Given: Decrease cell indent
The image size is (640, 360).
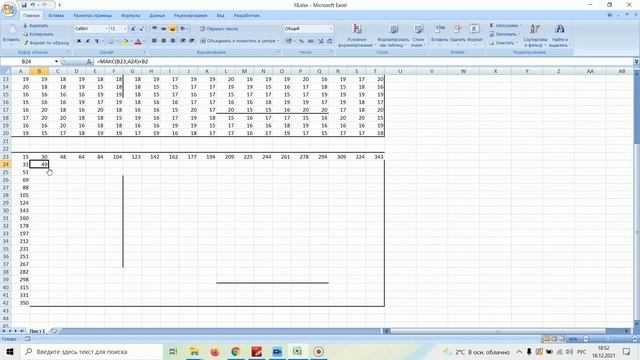Looking at the screenshot, I should point(182,41).
